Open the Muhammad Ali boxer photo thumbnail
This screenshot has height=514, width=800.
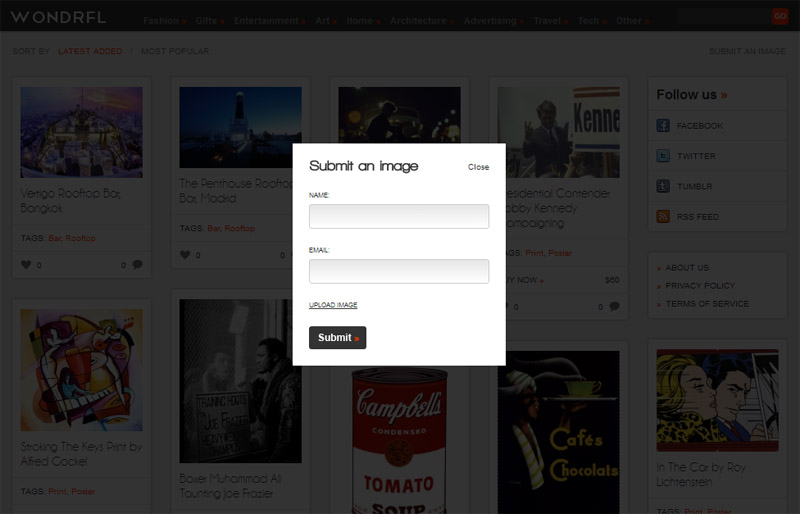(x=240, y=381)
